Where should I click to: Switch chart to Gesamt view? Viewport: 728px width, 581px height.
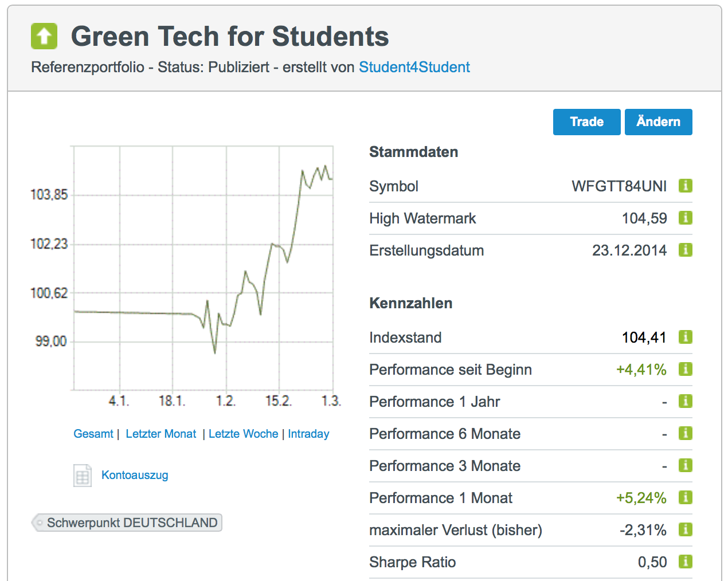click(93, 434)
